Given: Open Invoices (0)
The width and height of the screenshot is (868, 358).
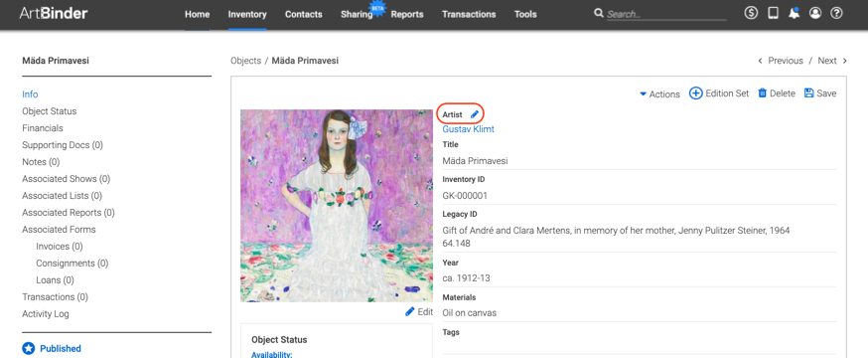Looking at the screenshot, I should (x=60, y=246).
